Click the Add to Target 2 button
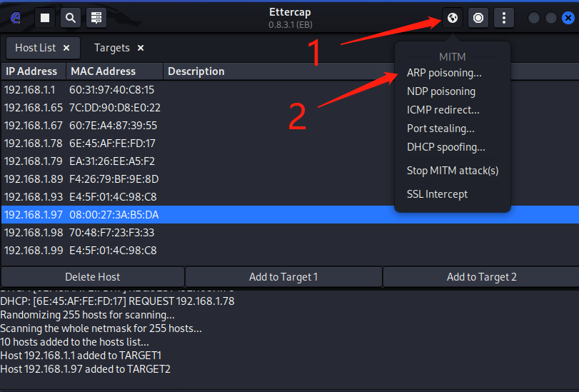 coord(481,277)
